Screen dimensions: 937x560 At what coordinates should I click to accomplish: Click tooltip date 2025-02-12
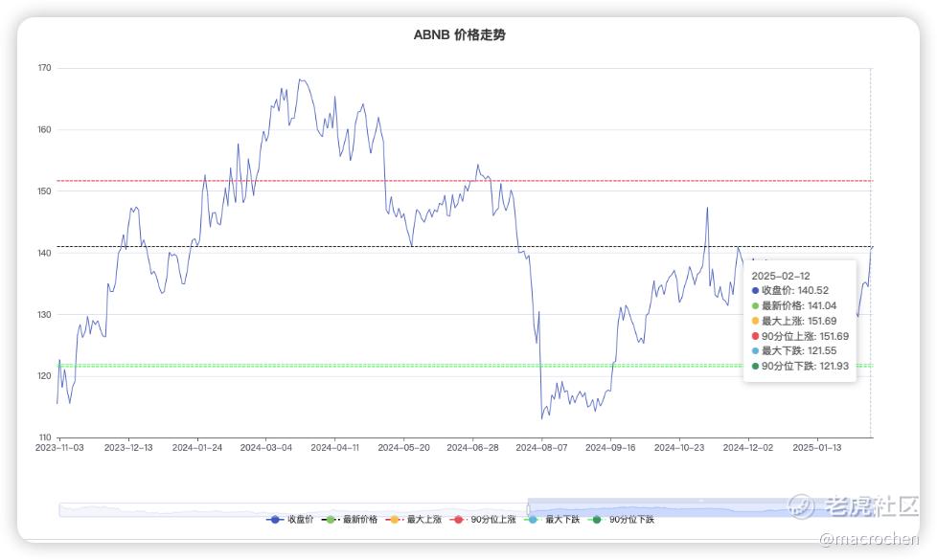coord(781,276)
